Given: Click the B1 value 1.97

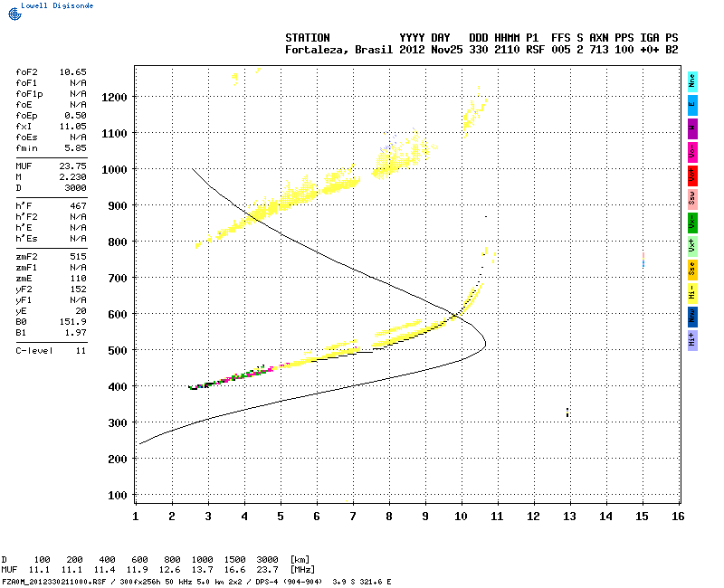Looking at the screenshot, I should click(x=75, y=333).
